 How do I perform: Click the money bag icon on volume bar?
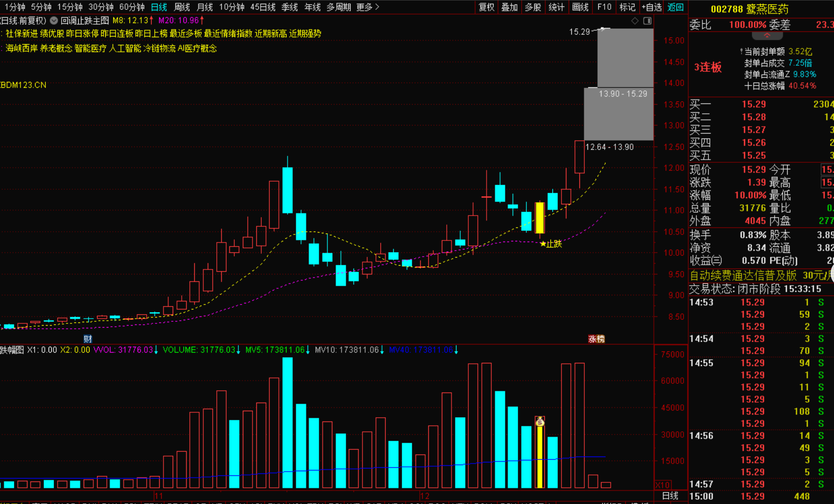539,422
